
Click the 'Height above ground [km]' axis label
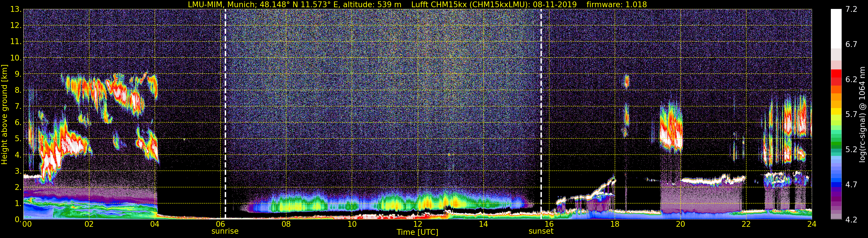tap(4, 114)
